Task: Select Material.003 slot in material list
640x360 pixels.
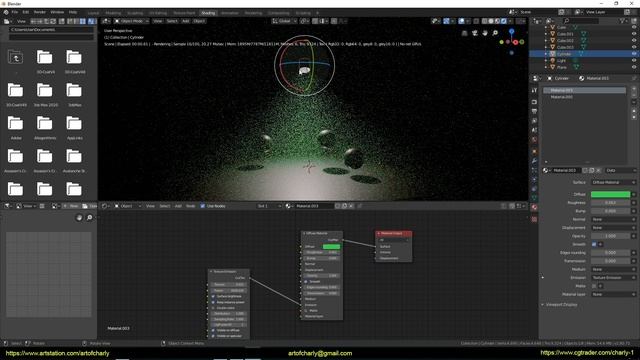Action: 584,90
